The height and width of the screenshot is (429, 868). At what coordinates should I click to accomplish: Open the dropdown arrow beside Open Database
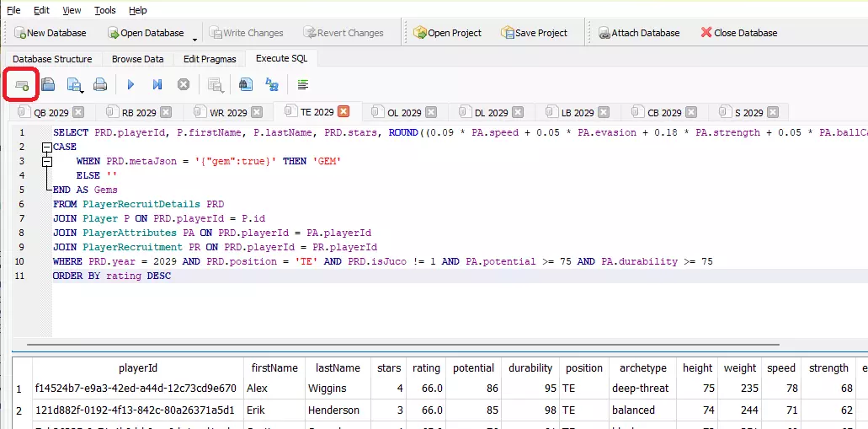pyautogui.click(x=195, y=37)
